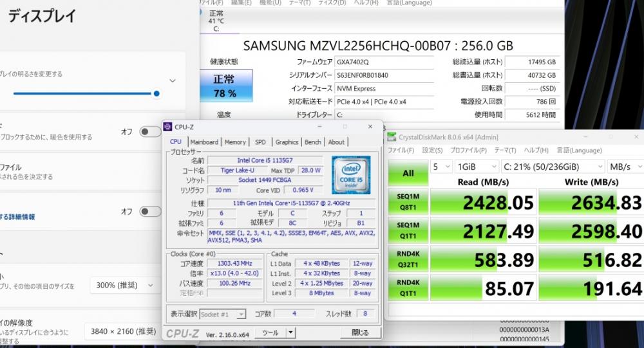644x348 pixels.
Task: Open the HDR 詳細情報 link
Action: click(x=17, y=217)
